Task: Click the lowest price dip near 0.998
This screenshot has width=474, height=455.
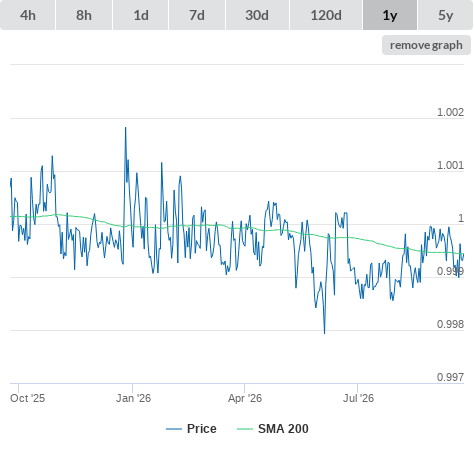Action: pyautogui.click(x=324, y=332)
